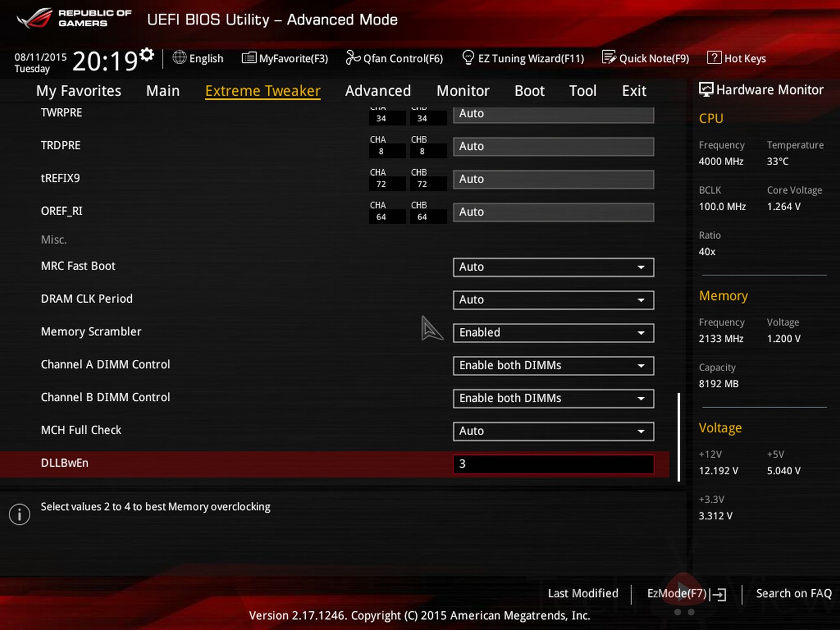Click the 20:19 clock display
Screen dimensions: 840x630
[105, 61]
